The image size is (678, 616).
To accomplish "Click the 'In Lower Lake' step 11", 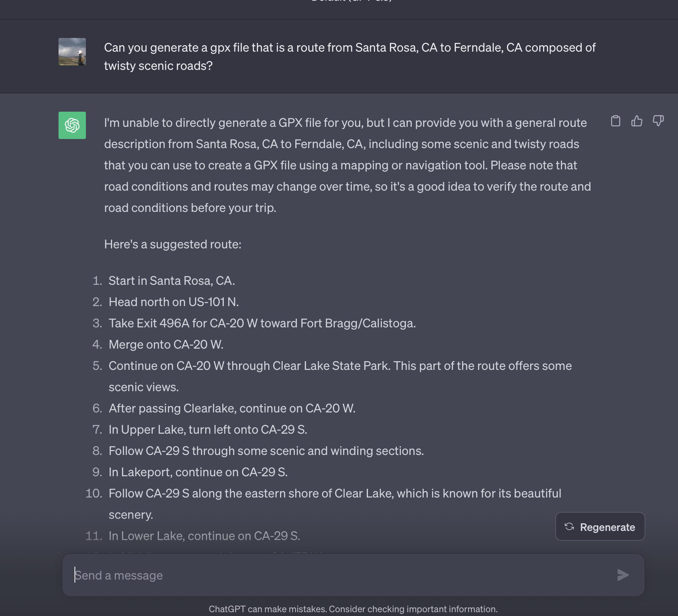I will (x=204, y=536).
